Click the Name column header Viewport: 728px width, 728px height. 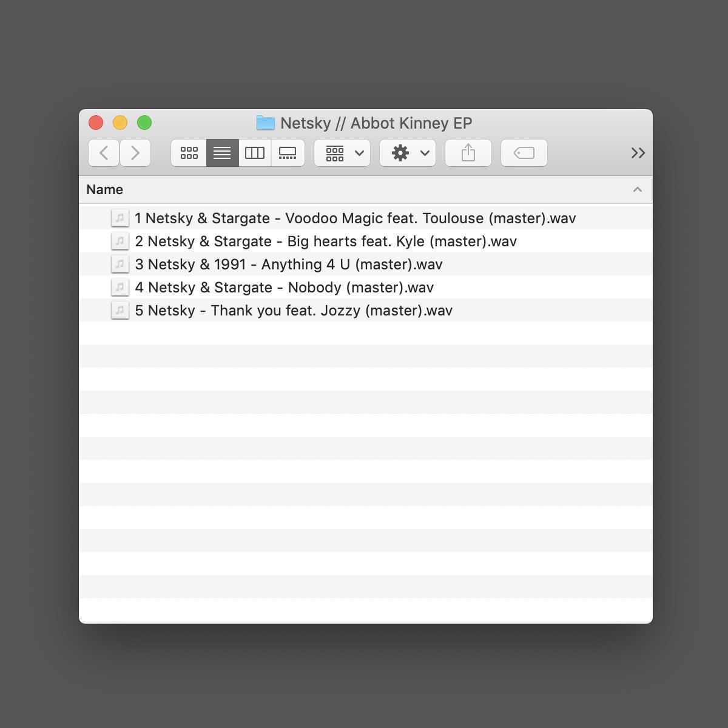coord(365,190)
